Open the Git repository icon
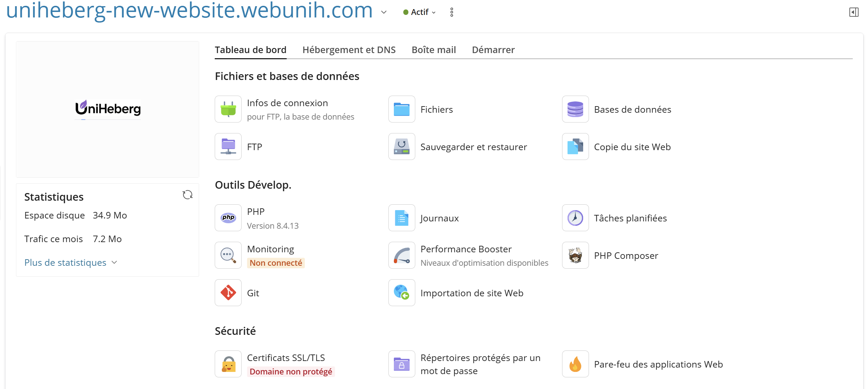The image size is (868, 389). pos(228,293)
